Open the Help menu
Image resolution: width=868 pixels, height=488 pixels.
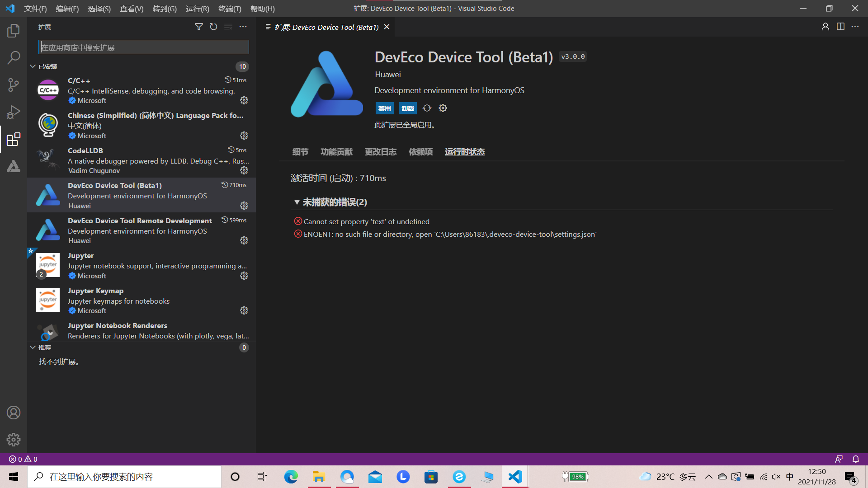(263, 9)
